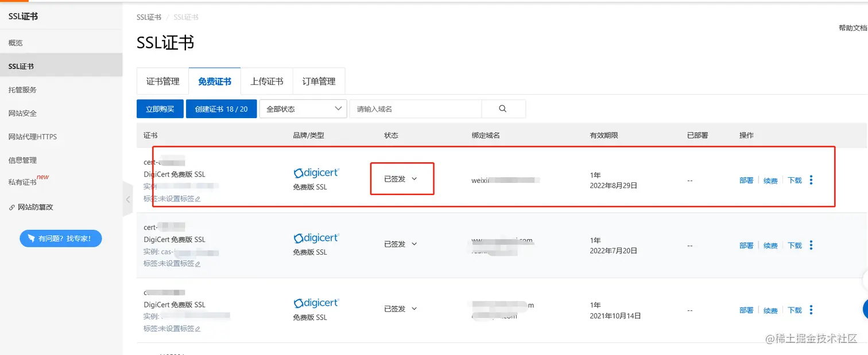Click the 已部署 column header

coord(697,135)
